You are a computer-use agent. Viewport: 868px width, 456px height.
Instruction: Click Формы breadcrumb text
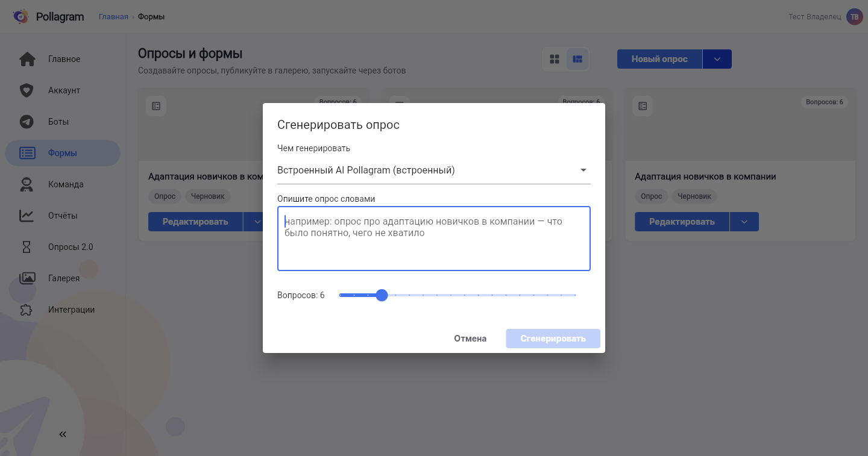tap(151, 17)
